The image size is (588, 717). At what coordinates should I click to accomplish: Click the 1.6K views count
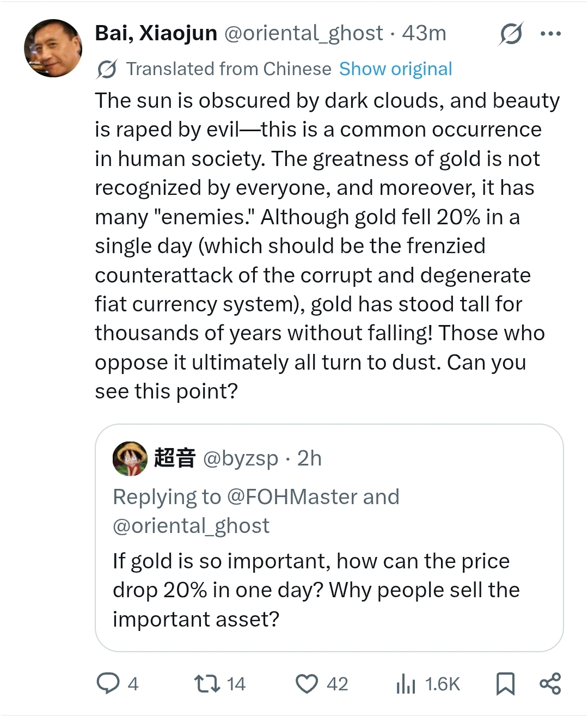tap(442, 684)
